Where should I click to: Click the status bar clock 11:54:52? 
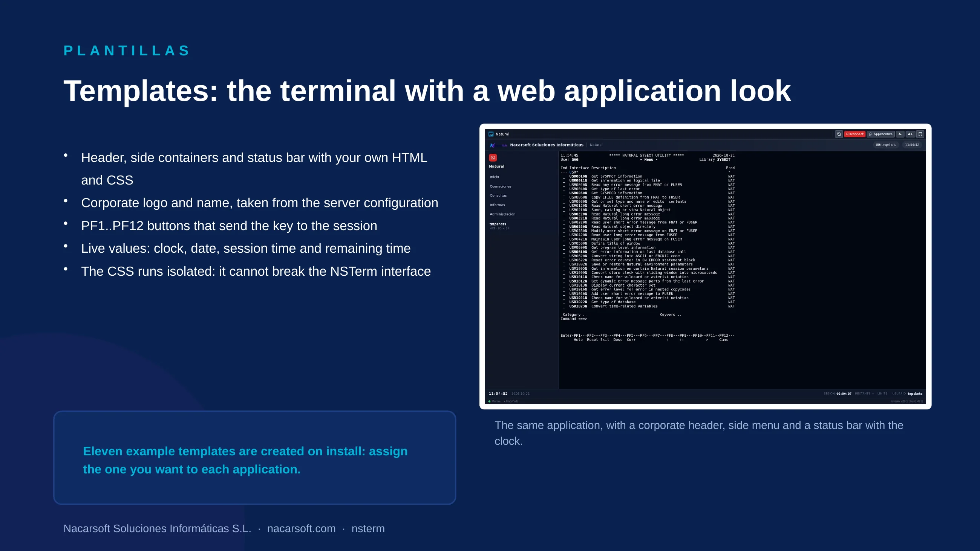click(x=498, y=394)
